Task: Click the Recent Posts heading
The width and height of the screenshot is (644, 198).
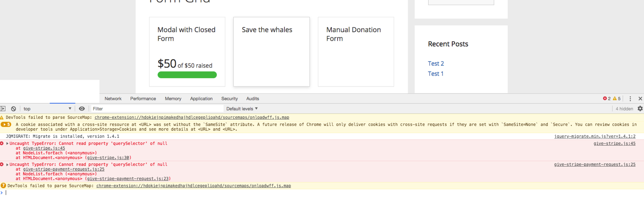Action: (448, 44)
